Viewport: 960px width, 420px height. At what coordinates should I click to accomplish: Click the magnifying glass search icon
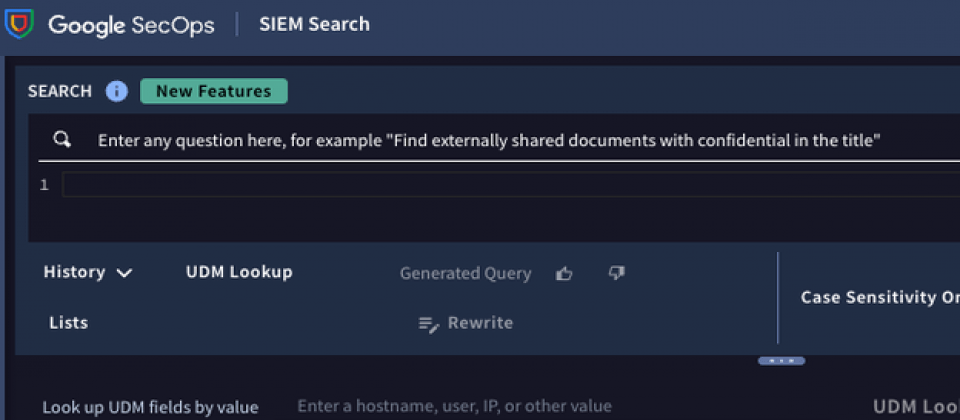point(62,140)
